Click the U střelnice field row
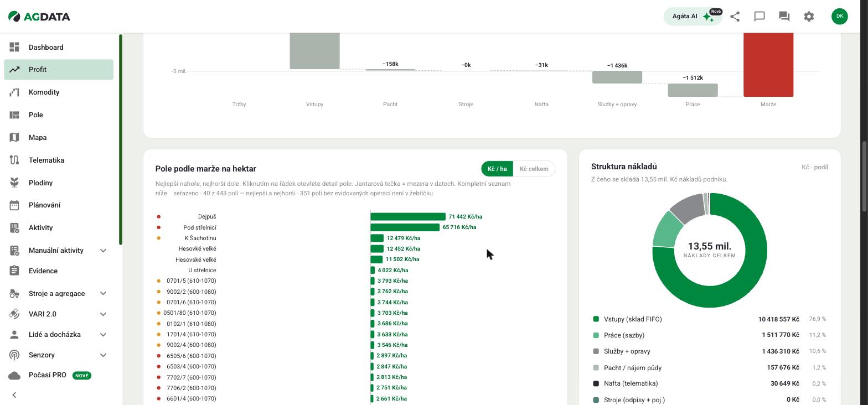Screen dimensions: 868x405 click(355, 270)
